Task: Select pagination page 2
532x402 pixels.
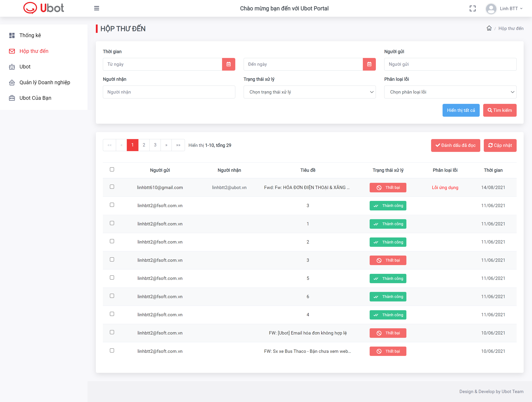Action: (x=144, y=145)
